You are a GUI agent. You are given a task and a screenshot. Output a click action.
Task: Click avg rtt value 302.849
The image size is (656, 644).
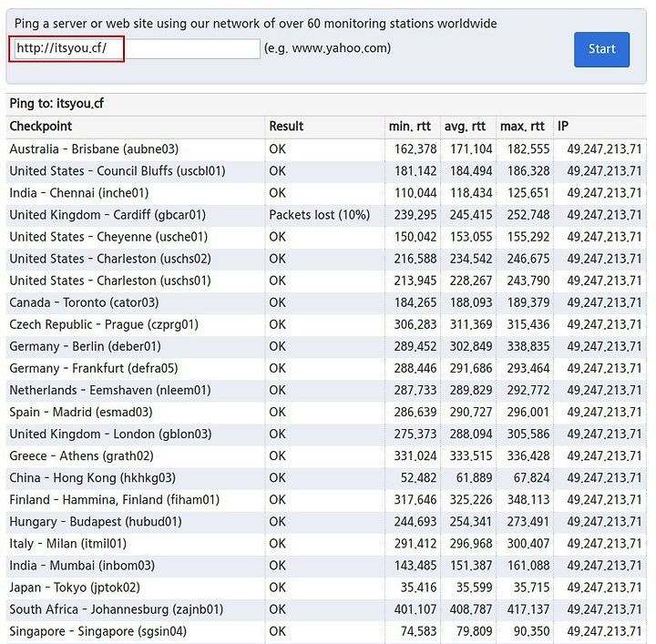pos(471,347)
